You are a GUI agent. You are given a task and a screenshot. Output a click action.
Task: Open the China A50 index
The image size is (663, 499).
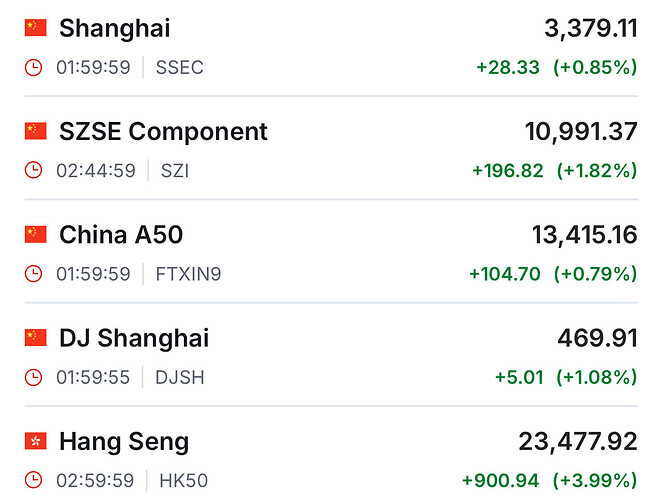(x=121, y=235)
